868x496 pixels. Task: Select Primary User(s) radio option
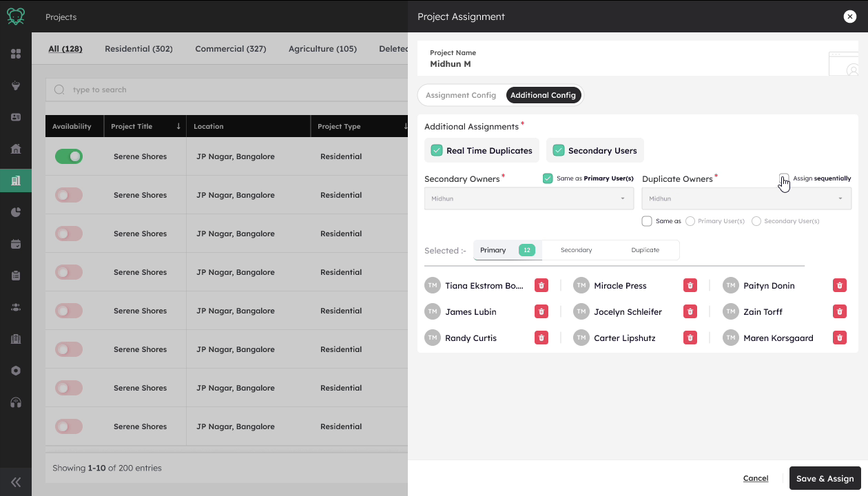pyautogui.click(x=690, y=221)
